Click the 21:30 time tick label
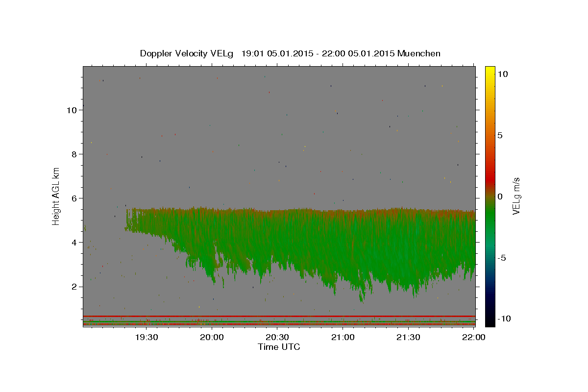Viewport: 588px width, 392px height. pyautogui.click(x=408, y=337)
